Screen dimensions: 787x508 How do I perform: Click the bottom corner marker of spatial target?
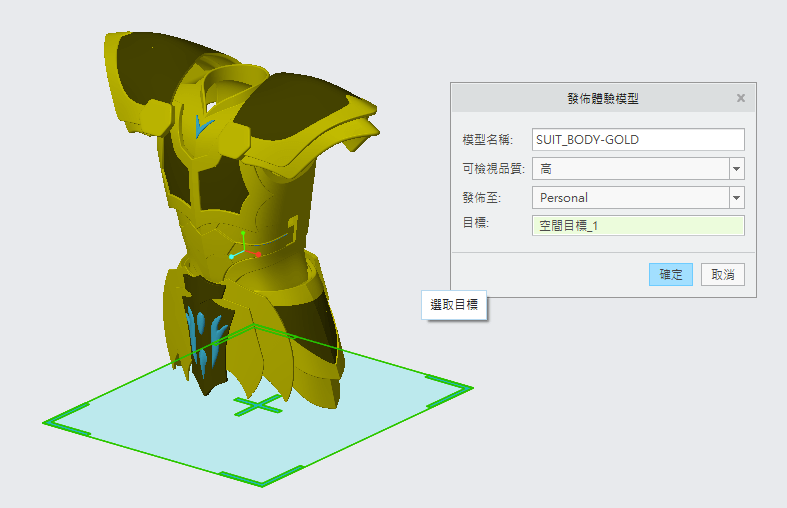(x=262, y=478)
